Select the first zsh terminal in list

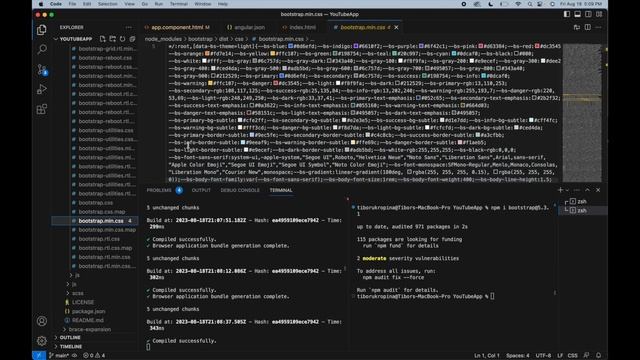pos(582,202)
